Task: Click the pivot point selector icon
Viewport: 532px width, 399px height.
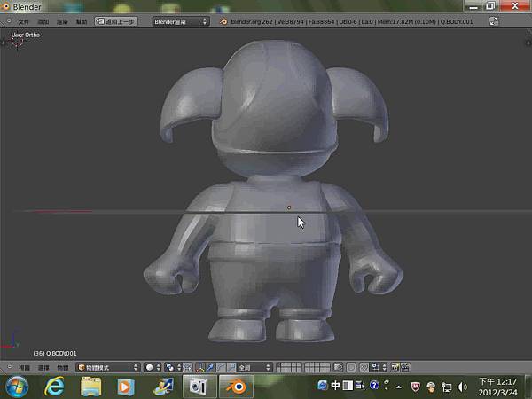Action: tap(171, 367)
